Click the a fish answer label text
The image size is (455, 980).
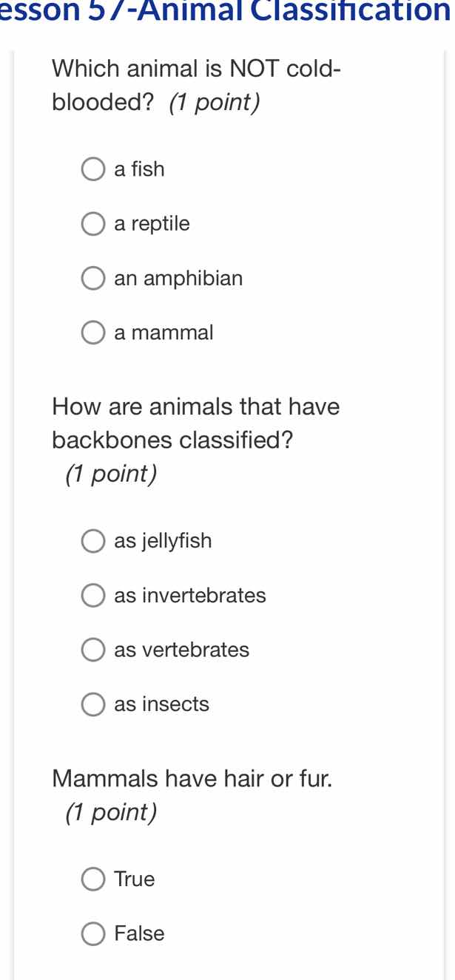(x=138, y=169)
